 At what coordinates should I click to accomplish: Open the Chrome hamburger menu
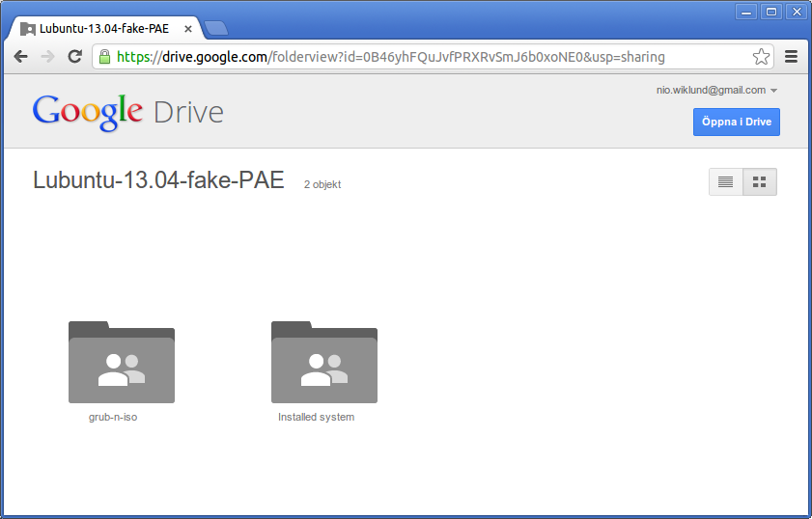[x=791, y=57]
